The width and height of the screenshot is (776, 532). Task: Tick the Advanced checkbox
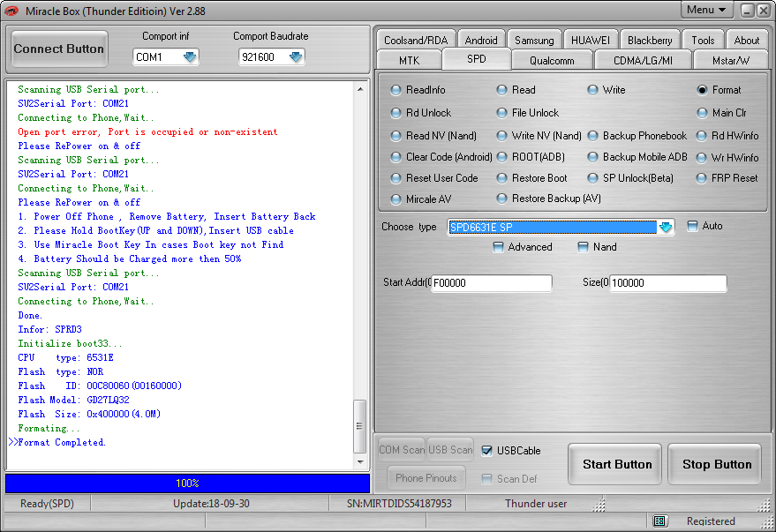pyautogui.click(x=499, y=247)
